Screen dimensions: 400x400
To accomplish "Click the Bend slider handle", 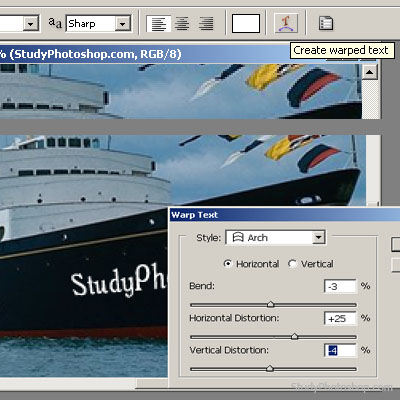I will [x=271, y=304].
